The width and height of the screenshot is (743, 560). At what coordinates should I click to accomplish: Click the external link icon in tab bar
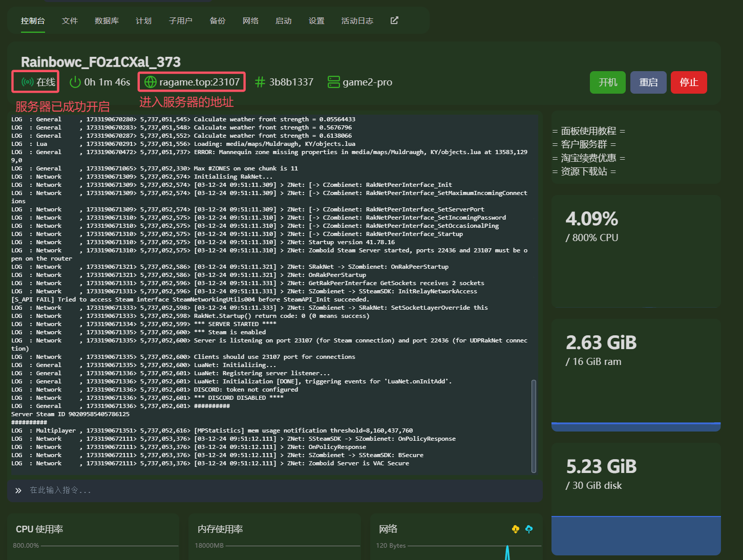[394, 20]
